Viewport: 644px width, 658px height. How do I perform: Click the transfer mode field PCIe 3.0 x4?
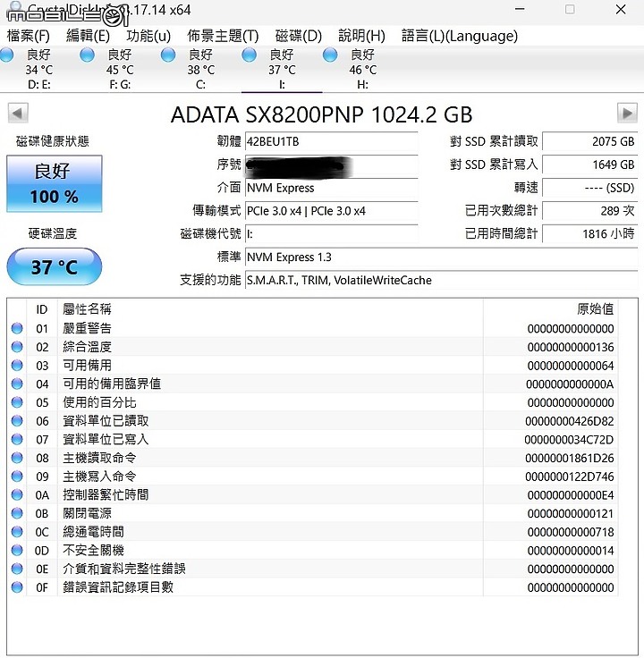click(331, 211)
